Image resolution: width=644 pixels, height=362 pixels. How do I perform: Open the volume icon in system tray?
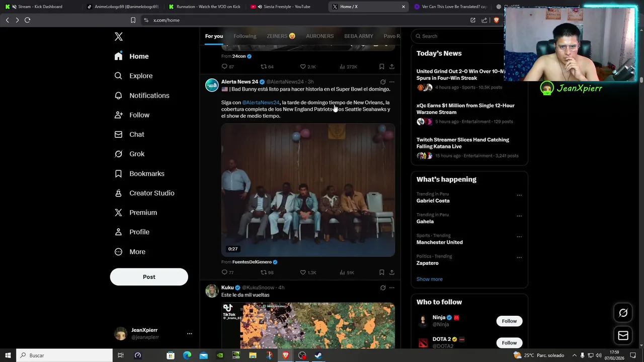(x=599, y=355)
